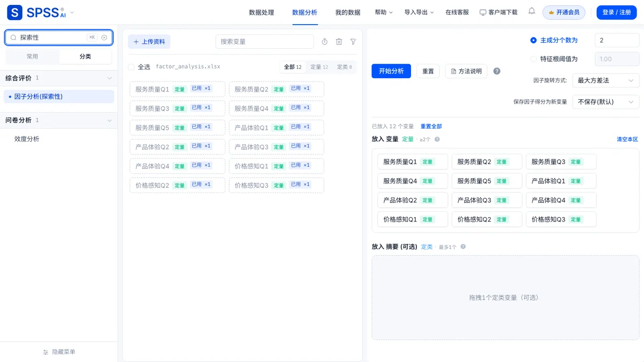This screenshot has width=644, height=362.
Task: Click the help icon beside 放入 摘要 定类
Action: (x=463, y=247)
